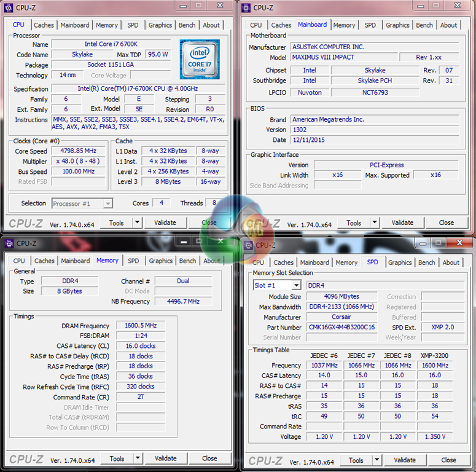Open Mainboard tab in the Memory window
The width and height of the screenshot is (476, 472).
76,261
